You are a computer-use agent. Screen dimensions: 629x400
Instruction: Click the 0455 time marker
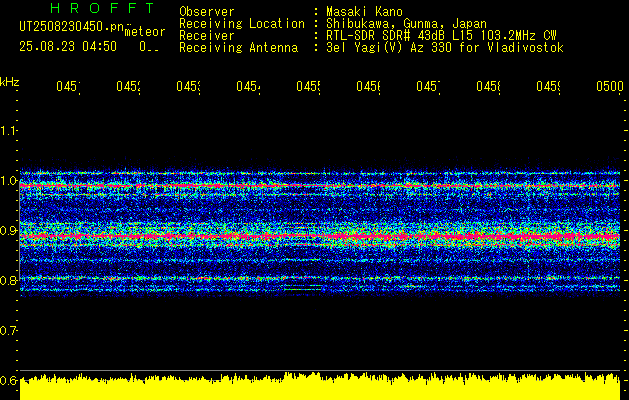click(x=308, y=86)
